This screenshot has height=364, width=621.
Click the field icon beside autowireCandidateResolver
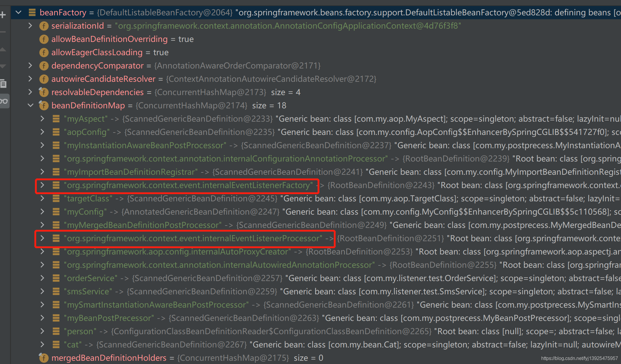[x=44, y=79]
